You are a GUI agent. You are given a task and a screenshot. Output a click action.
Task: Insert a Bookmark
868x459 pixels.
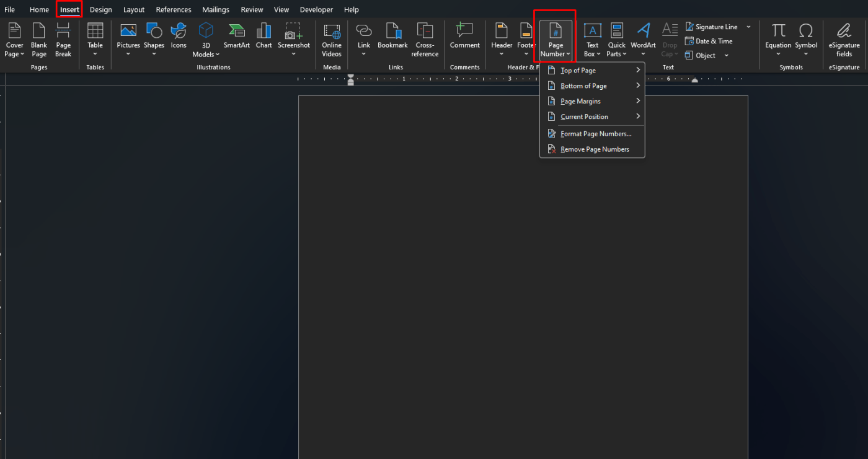click(392, 37)
